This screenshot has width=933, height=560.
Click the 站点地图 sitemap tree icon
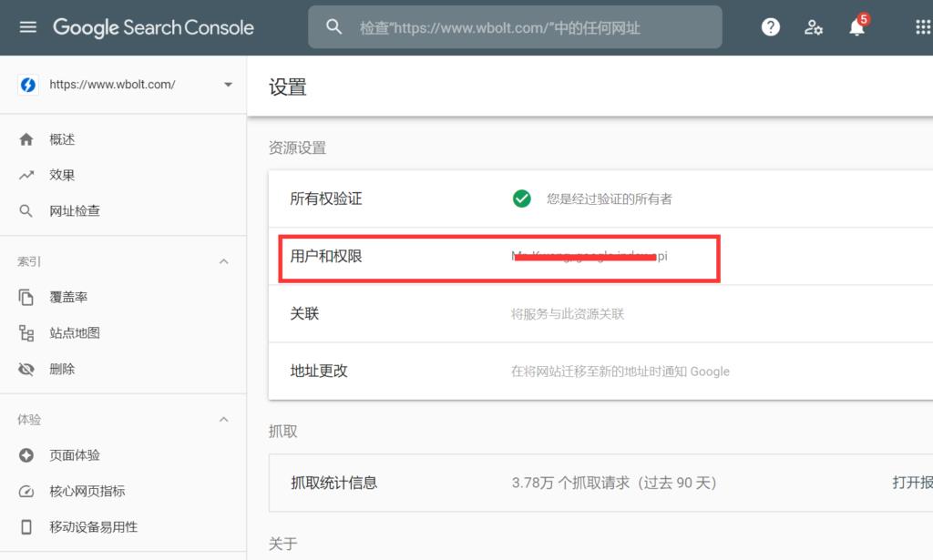[x=26, y=333]
